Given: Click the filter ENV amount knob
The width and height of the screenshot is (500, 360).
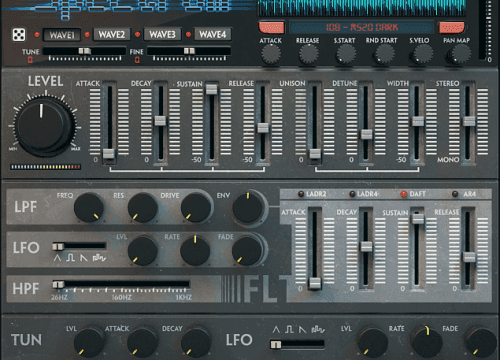Looking at the screenshot, I should click(x=247, y=207).
